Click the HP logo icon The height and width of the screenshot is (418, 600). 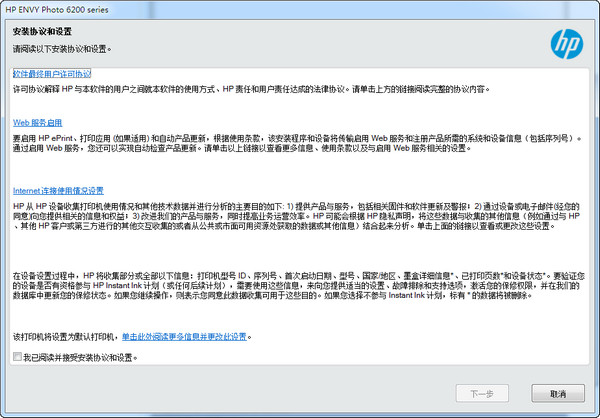tap(567, 44)
